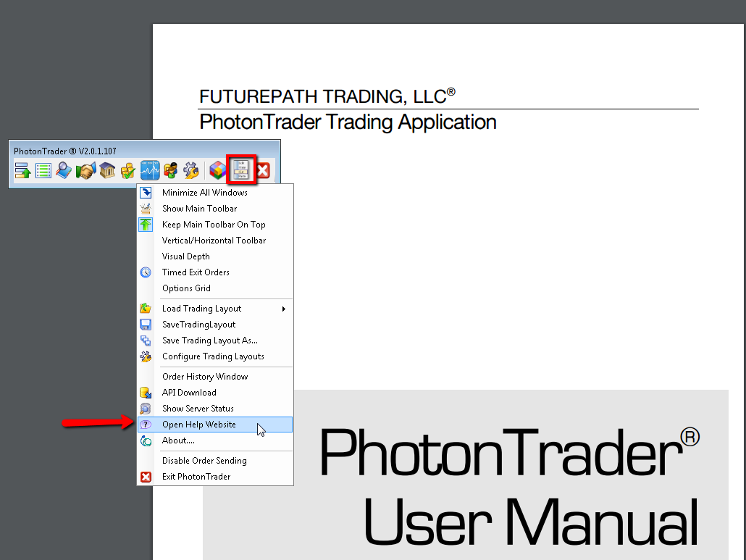This screenshot has width=746, height=560.
Task: Open the About.... menu entry
Action: pyautogui.click(x=215, y=440)
